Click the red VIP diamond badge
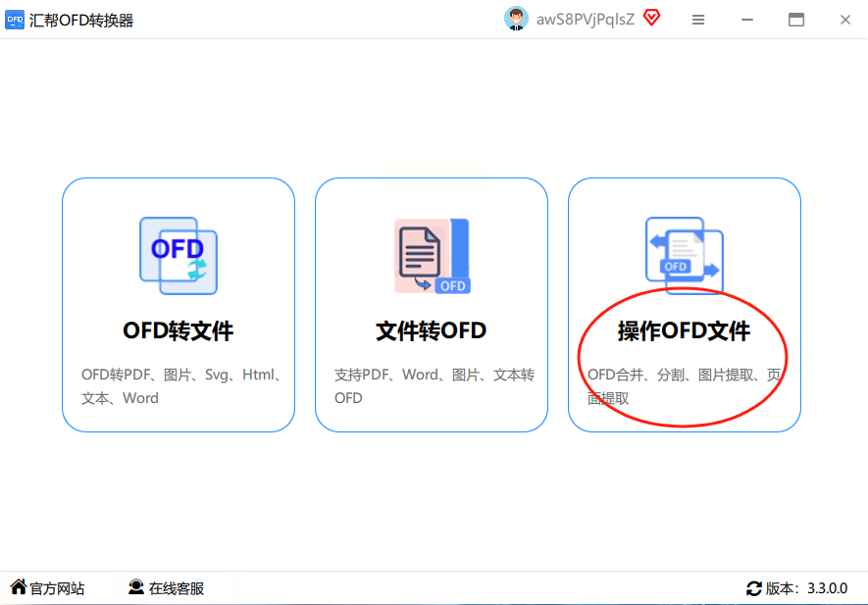The image size is (868, 605). point(651,19)
